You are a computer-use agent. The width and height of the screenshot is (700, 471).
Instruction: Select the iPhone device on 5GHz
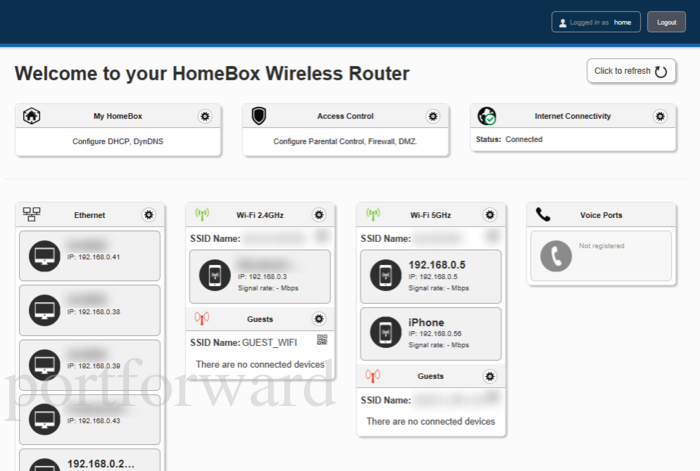click(x=429, y=333)
